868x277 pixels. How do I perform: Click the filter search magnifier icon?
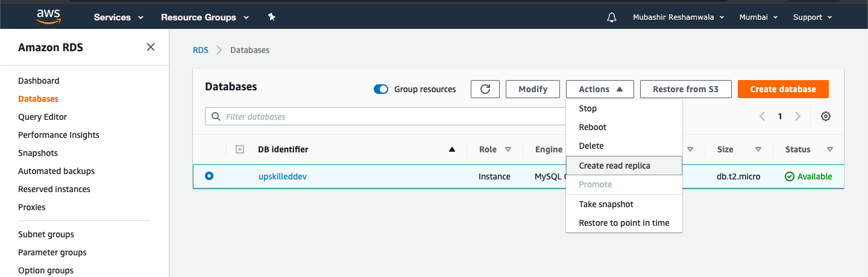[215, 116]
